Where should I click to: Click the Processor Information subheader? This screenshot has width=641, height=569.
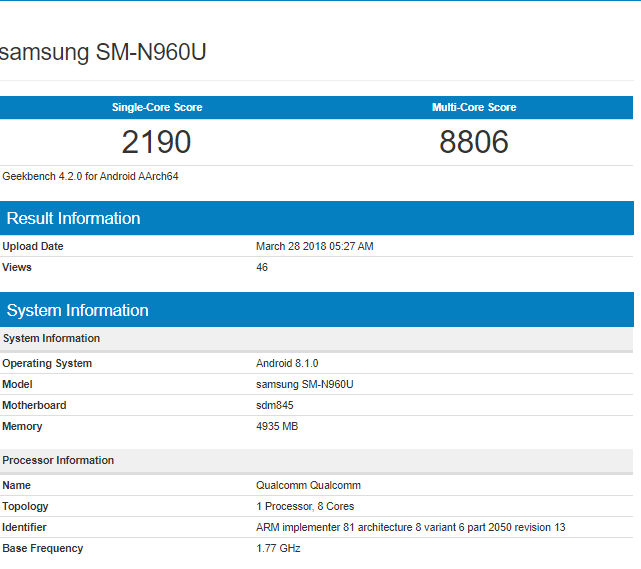(x=317, y=460)
